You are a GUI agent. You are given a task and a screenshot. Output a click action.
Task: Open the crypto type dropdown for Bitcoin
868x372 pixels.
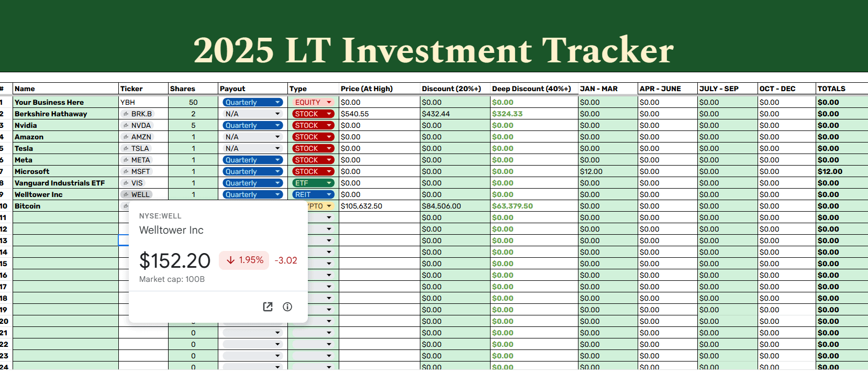tap(321, 206)
